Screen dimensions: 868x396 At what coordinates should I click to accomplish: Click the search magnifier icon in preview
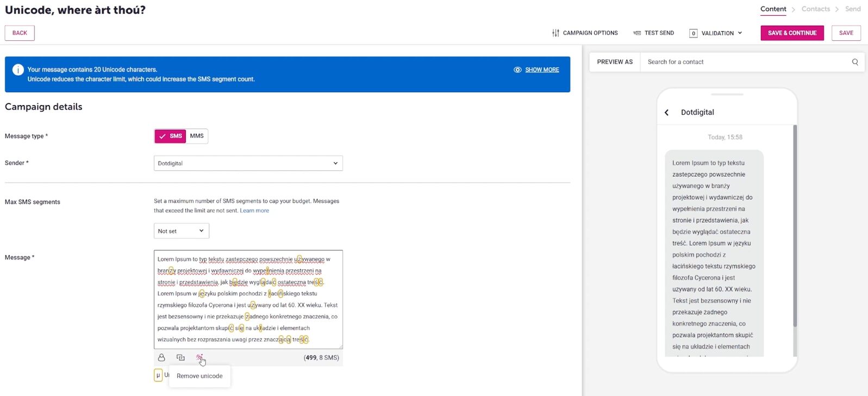(x=855, y=62)
